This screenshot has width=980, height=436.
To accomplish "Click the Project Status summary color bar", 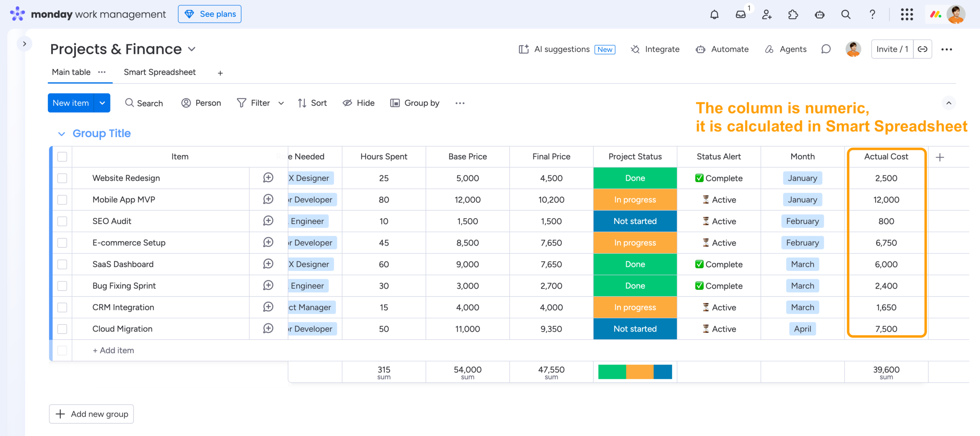I will click(x=635, y=372).
